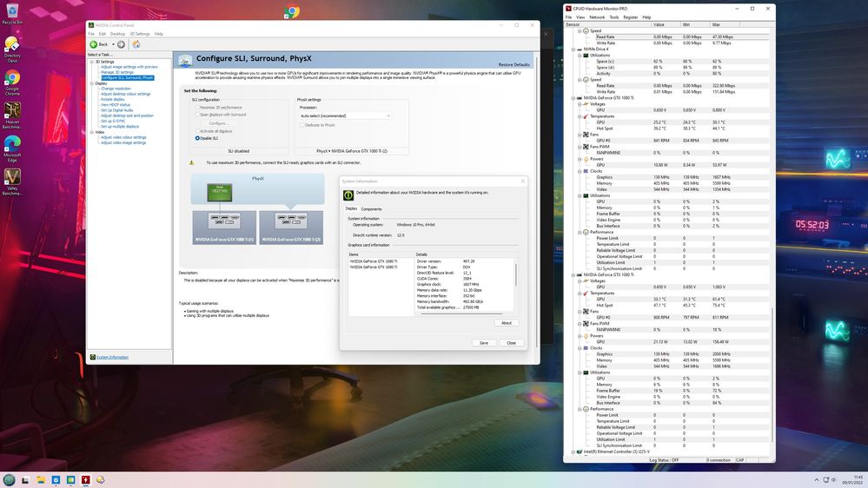Tick the Dedicate to PhysX checkbox
Viewport: 868px width, 488px height.
[x=302, y=125]
